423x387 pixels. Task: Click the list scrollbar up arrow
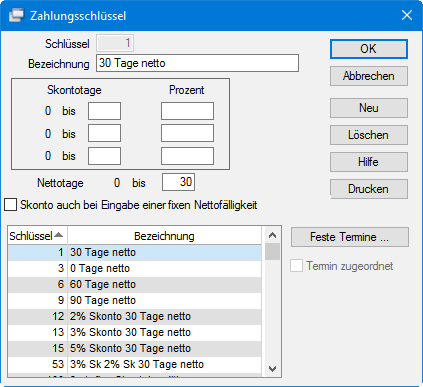(x=272, y=235)
